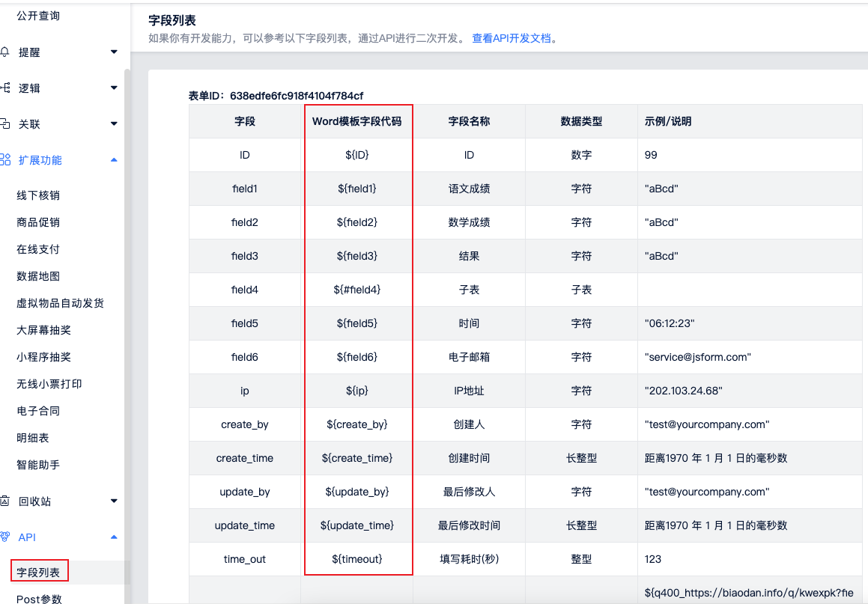
Task: Expand the 提醒 menu arrow
Action: coord(114,52)
